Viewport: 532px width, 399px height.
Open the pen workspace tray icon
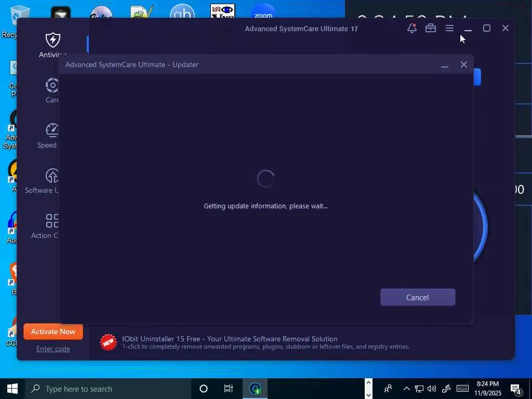coord(446,389)
